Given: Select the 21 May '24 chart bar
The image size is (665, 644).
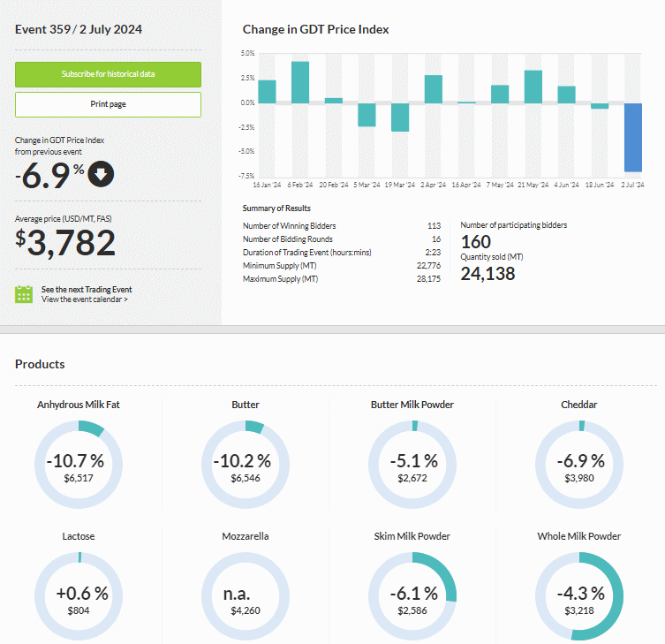Looking at the screenshot, I should pos(533,87).
